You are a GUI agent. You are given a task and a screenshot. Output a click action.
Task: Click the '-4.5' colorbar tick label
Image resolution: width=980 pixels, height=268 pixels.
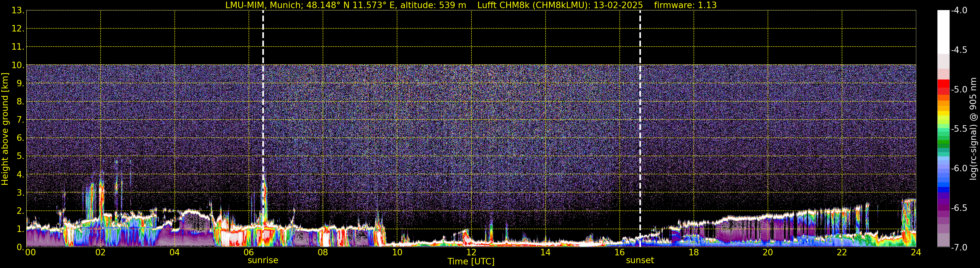[x=959, y=50]
